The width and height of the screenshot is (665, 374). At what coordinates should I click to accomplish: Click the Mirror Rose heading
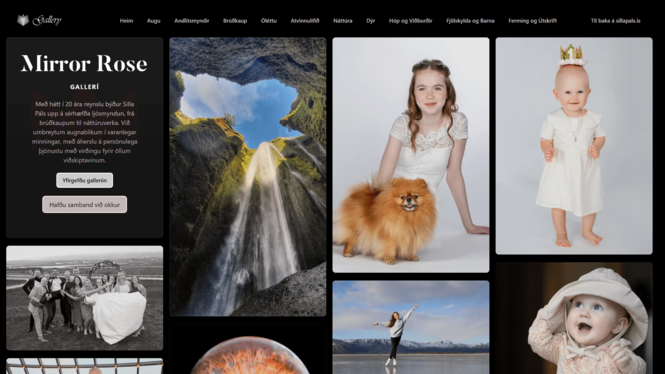(x=84, y=64)
